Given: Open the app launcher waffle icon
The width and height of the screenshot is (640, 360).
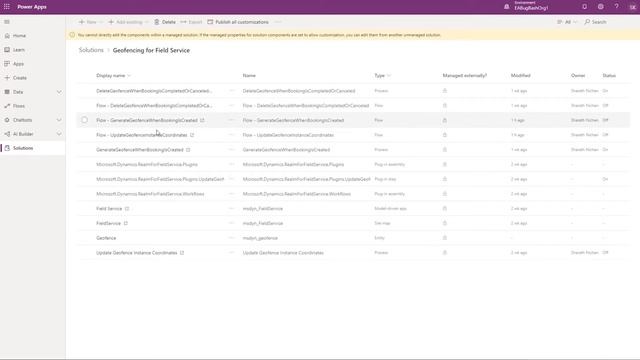Looking at the screenshot, I should pyautogui.click(x=7, y=7).
